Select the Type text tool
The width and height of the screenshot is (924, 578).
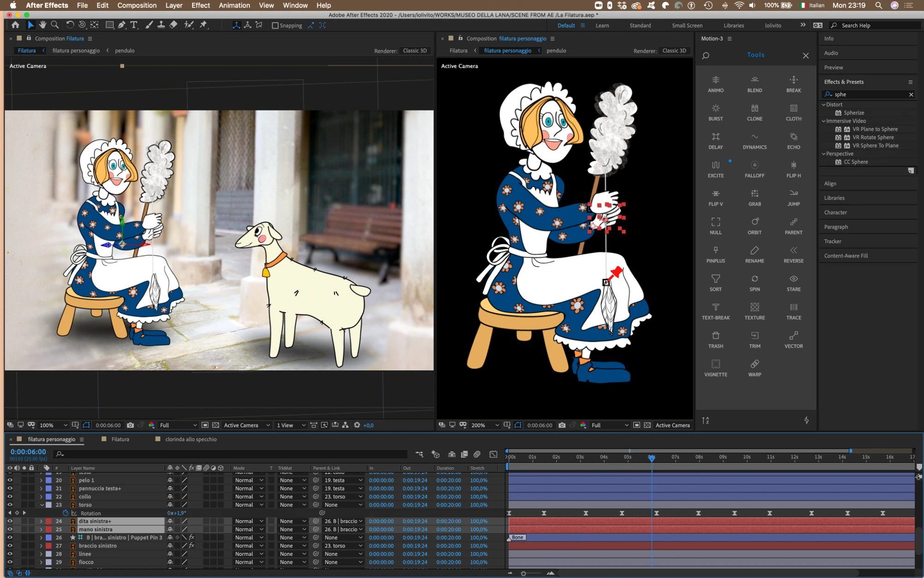coord(134,25)
